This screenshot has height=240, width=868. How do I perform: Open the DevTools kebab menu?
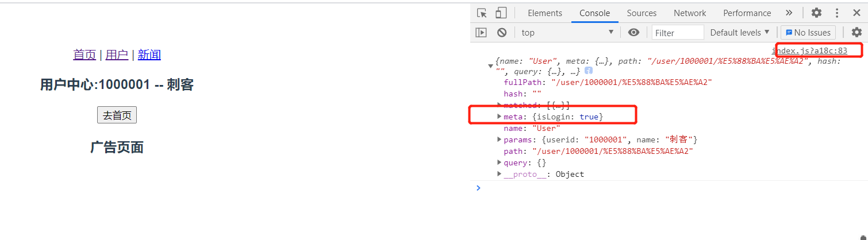tap(837, 13)
